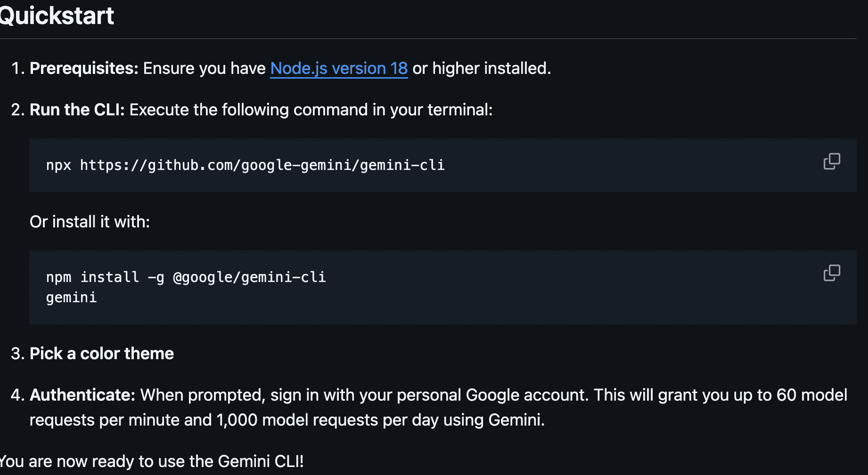Copy the npm install command

832,273
